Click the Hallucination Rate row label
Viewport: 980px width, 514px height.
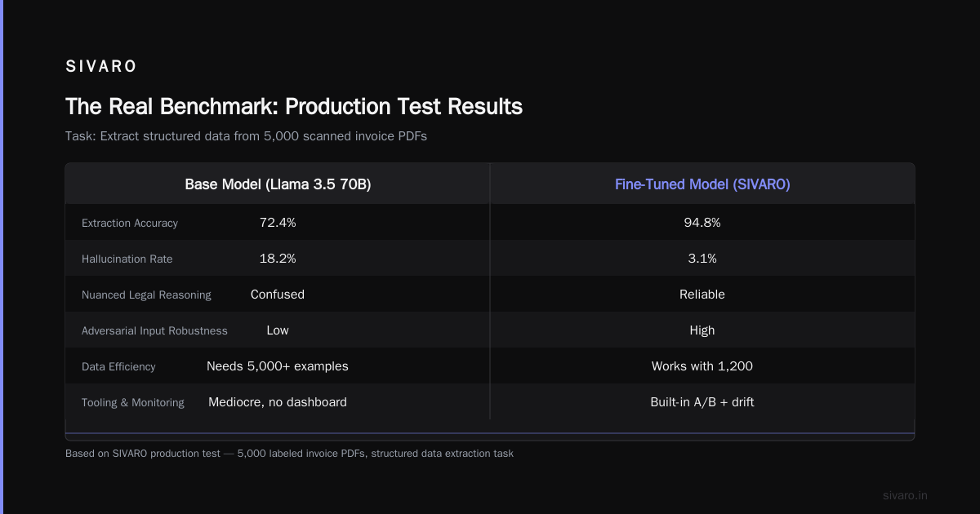tap(127, 259)
